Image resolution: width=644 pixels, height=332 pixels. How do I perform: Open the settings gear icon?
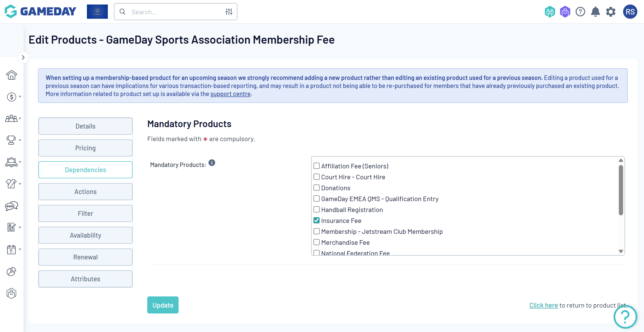pos(611,12)
